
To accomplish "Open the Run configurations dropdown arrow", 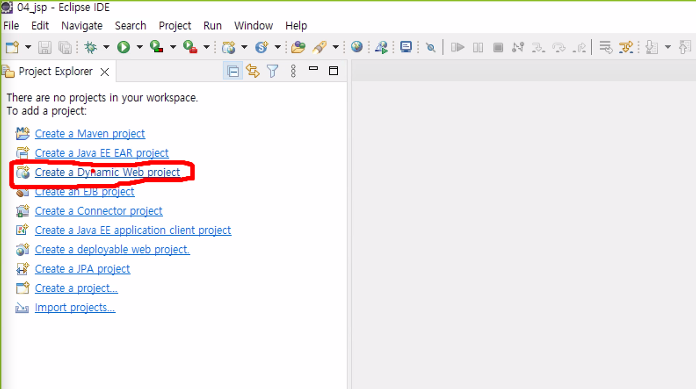I will tap(139, 47).
